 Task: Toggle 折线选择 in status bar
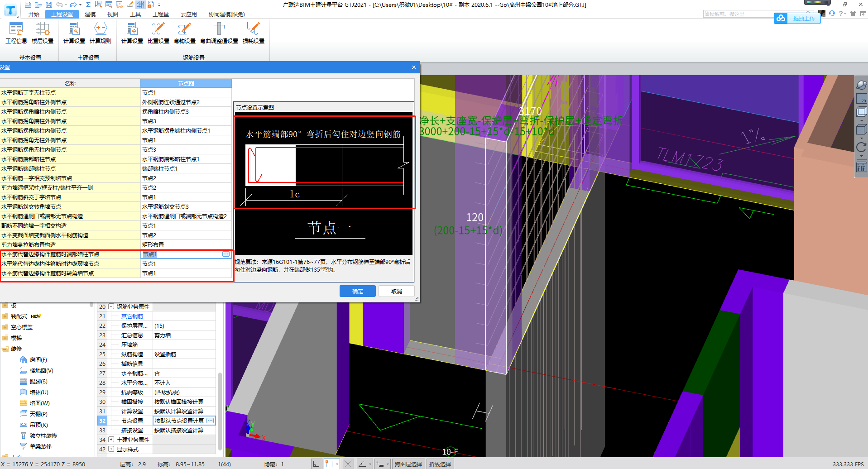click(440, 464)
